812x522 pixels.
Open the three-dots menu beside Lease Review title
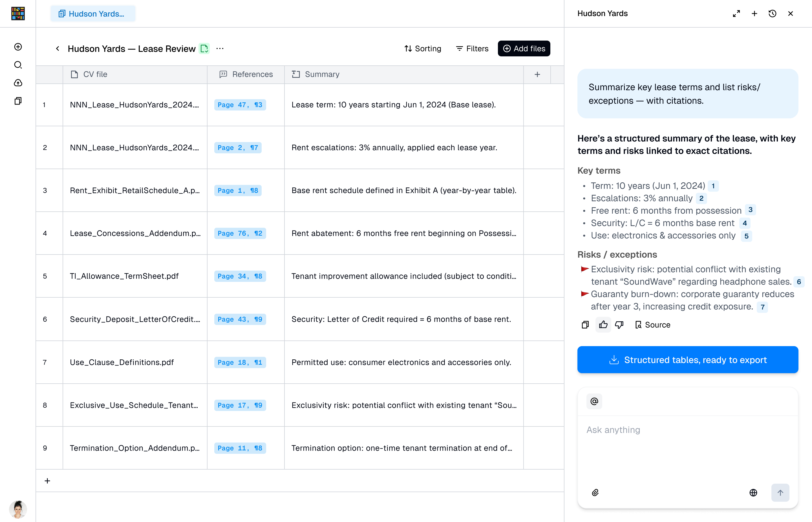(220, 48)
